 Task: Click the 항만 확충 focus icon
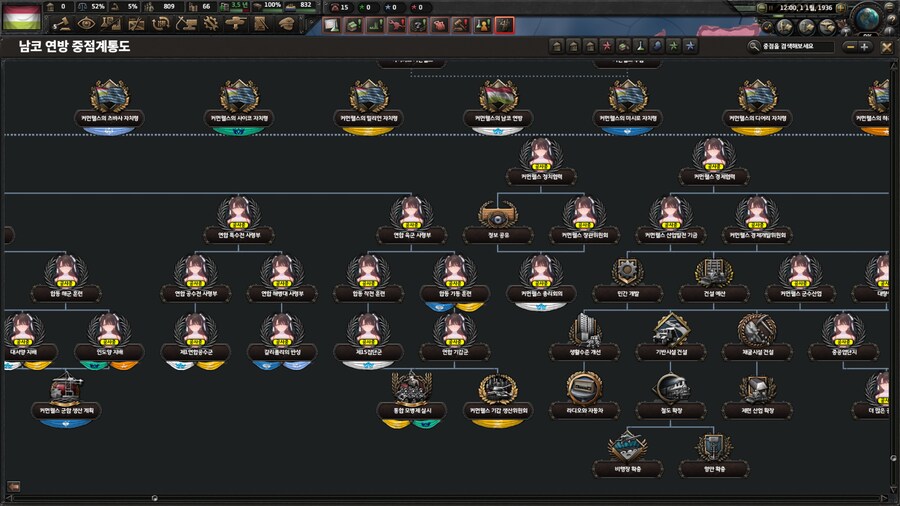tap(713, 447)
